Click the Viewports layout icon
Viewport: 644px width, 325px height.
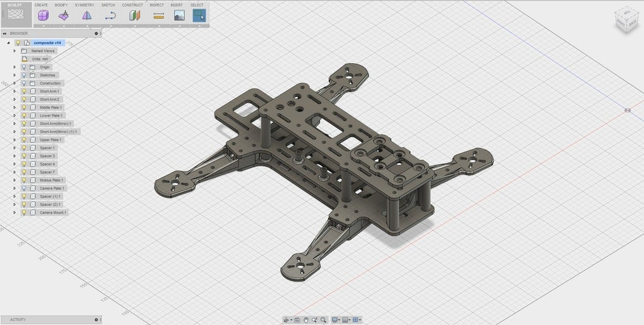pyautogui.click(x=356, y=320)
